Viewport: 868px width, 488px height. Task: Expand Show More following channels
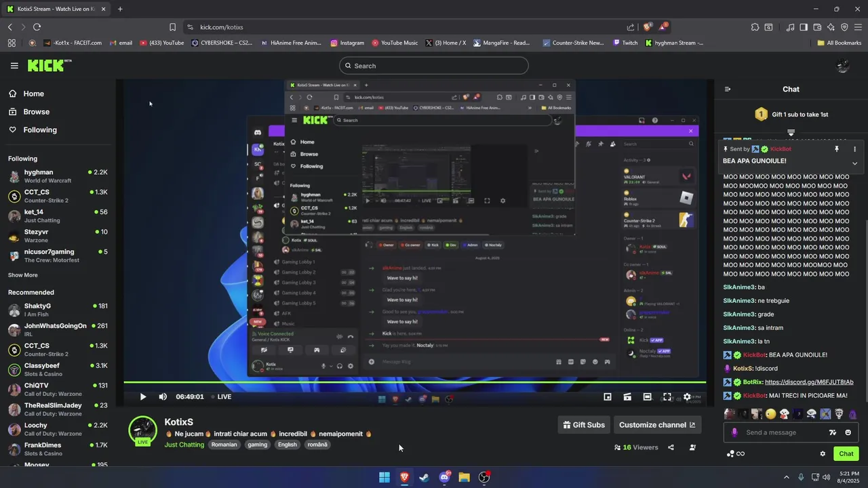click(x=23, y=275)
